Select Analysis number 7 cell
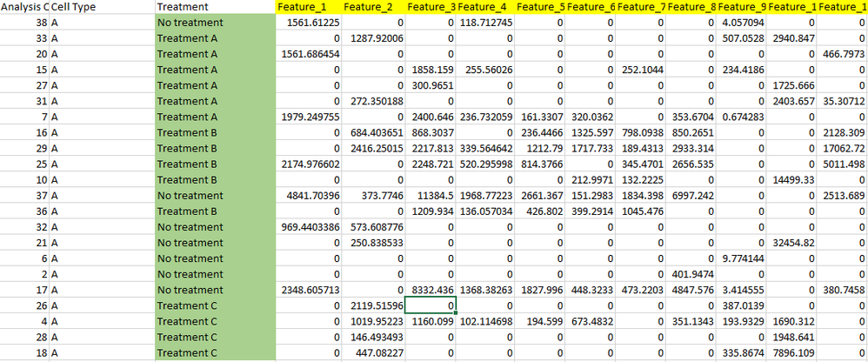The image size is (868, 362). (x=25, y=117)
